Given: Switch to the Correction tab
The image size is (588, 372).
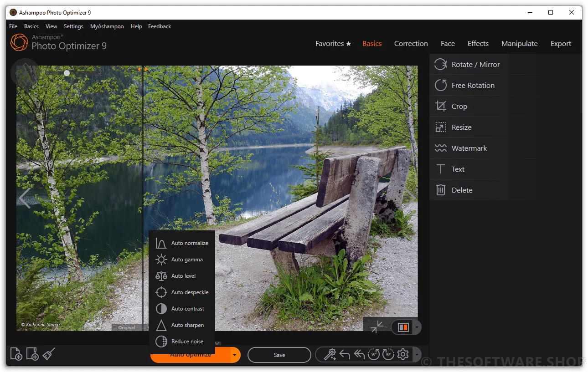Looking at the screenshot, I should click(411, 44).
